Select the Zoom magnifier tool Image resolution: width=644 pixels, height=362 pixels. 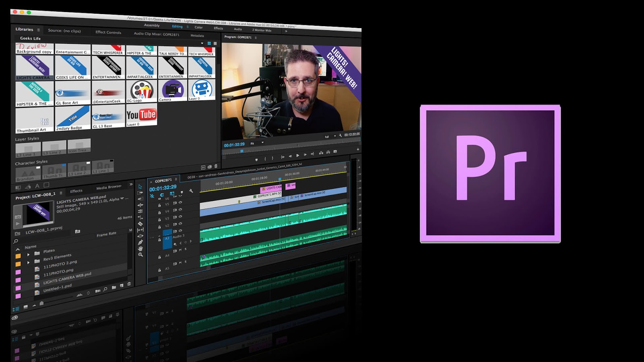pyautogui.click(x=140, y=255)
